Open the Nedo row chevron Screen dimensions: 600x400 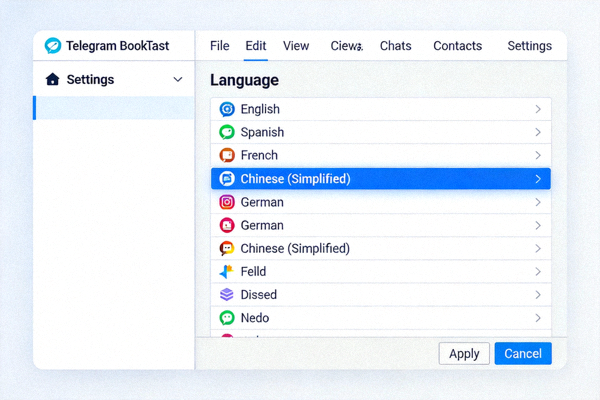point(538,318)
